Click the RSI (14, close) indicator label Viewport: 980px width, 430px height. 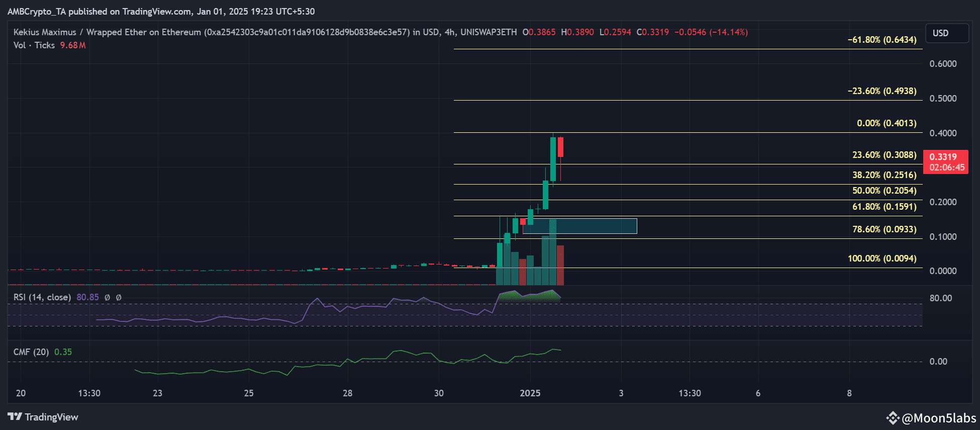click(x=42, y=297)
